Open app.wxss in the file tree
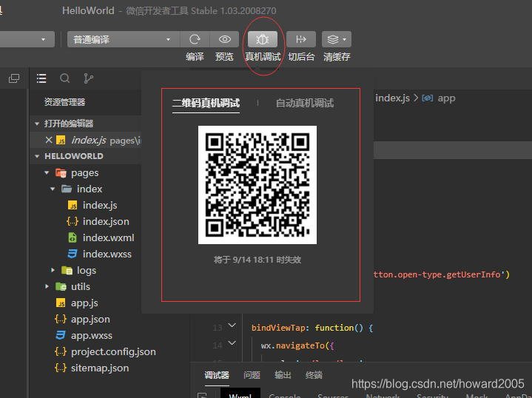The image size is (532, 398). [x=92, y=336]
